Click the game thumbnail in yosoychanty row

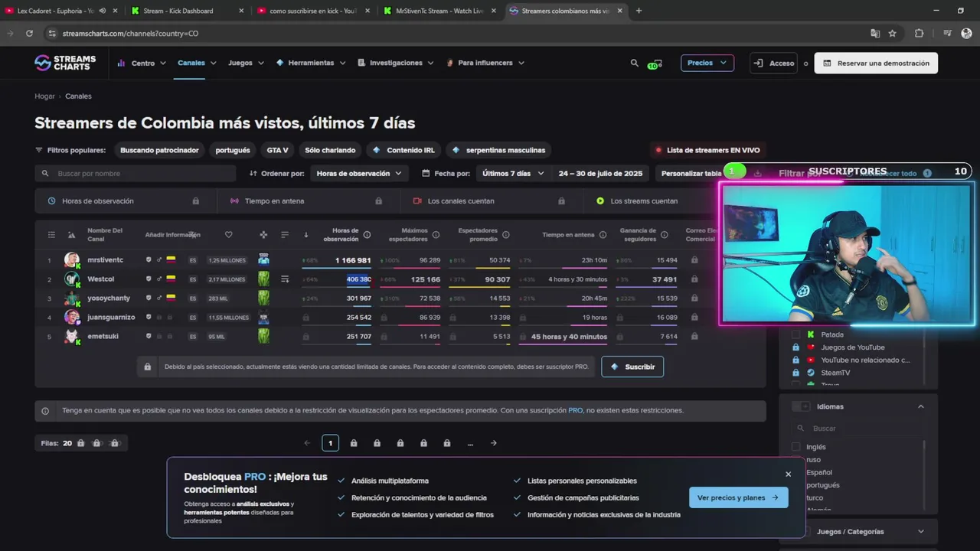pyautogui.click(x=263, y=298)
